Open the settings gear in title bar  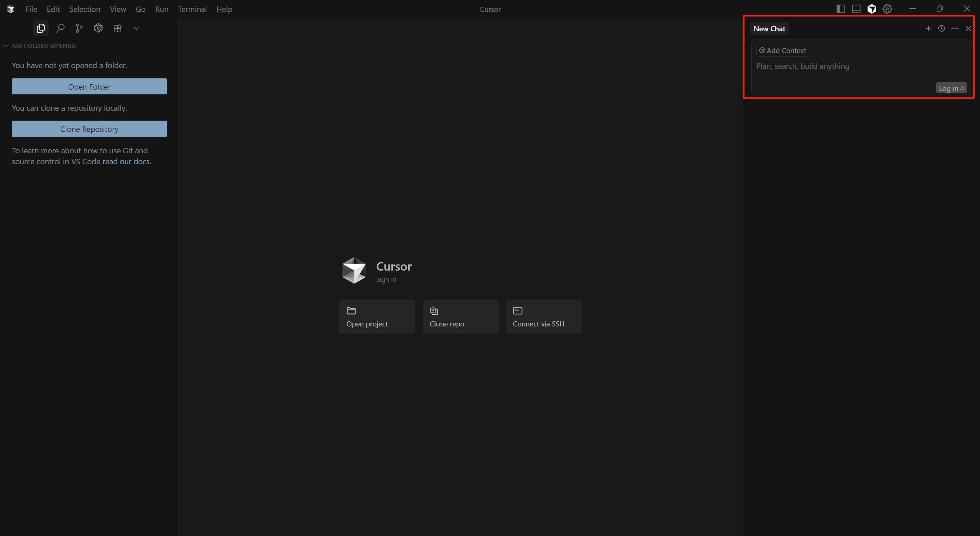coord(887,9)
